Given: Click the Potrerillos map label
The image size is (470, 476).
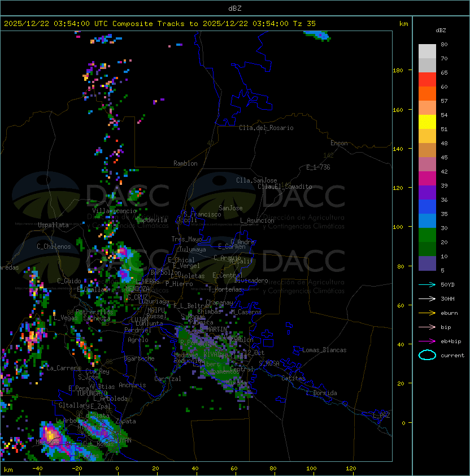Looking at the screenshot, I should pos(94,312).
